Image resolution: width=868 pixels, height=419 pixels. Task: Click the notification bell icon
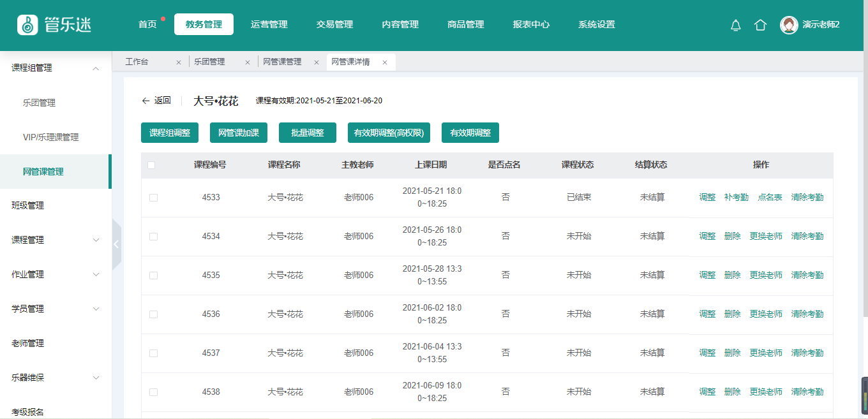click(735, 25)
